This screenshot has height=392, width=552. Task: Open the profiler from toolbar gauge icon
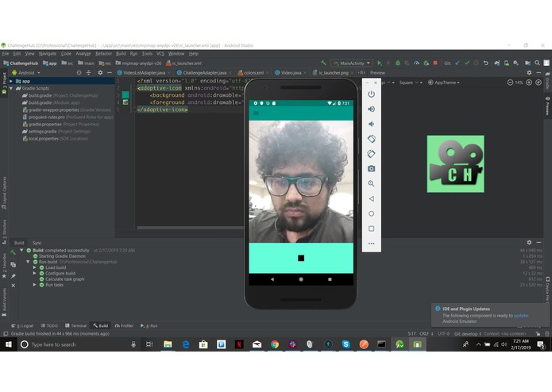point(416,63)
